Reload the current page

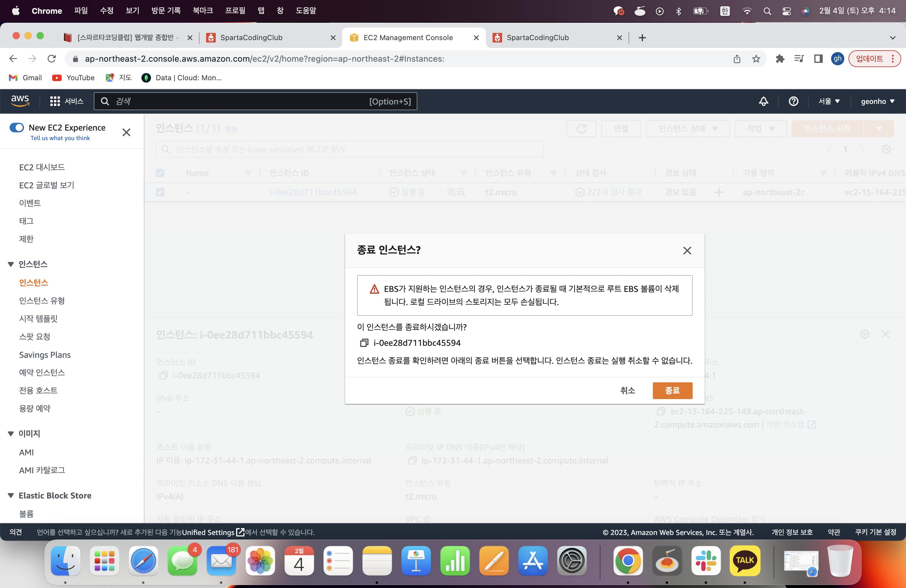(x=52, y=59)
